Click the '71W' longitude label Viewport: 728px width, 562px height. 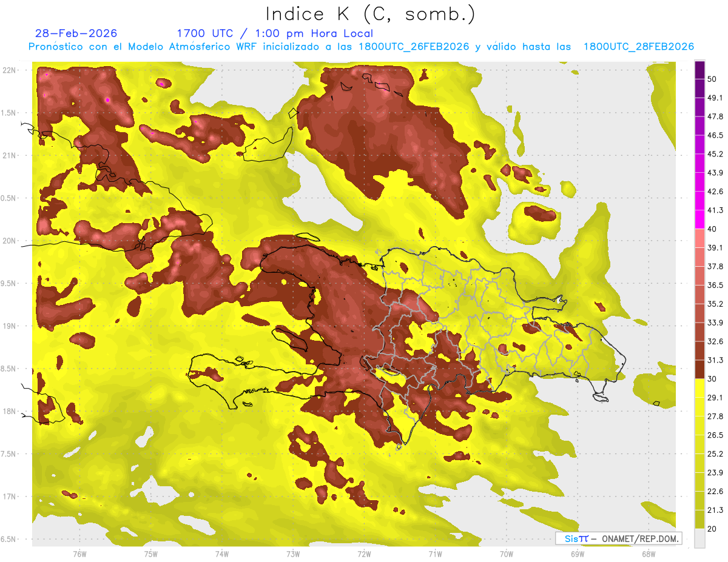tap(435, 554)
